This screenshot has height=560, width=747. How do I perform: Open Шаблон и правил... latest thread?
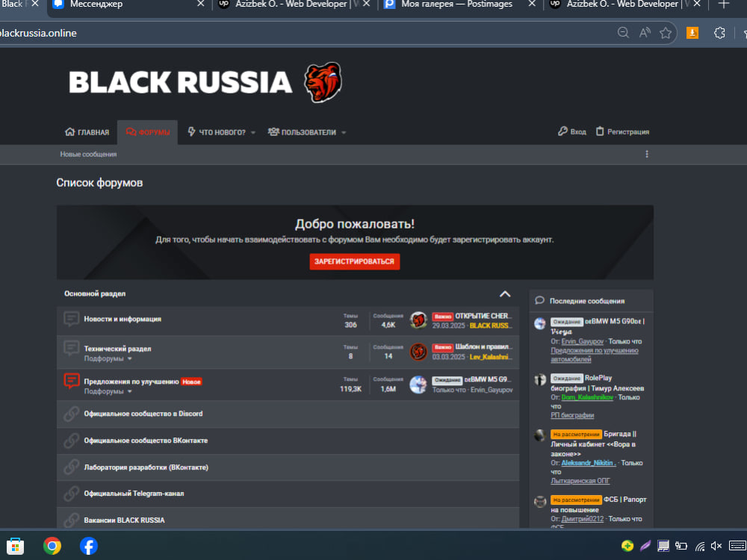coord(483,346)
